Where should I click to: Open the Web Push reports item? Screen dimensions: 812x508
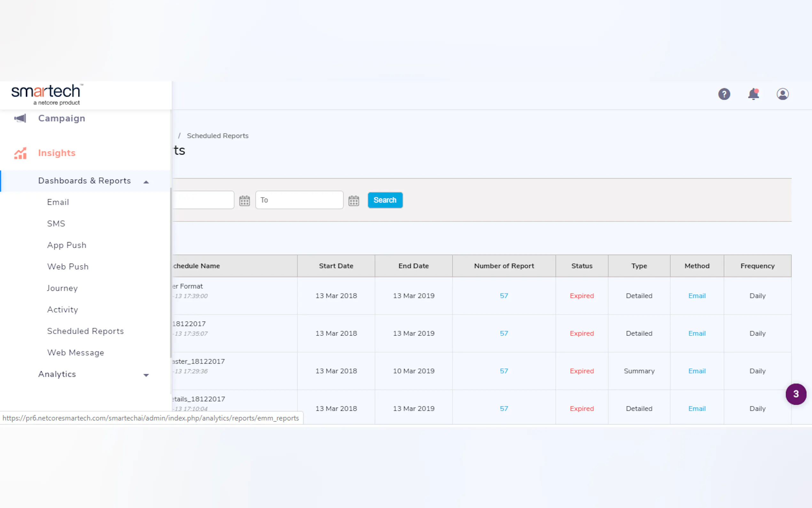click(x=68, y=266)
